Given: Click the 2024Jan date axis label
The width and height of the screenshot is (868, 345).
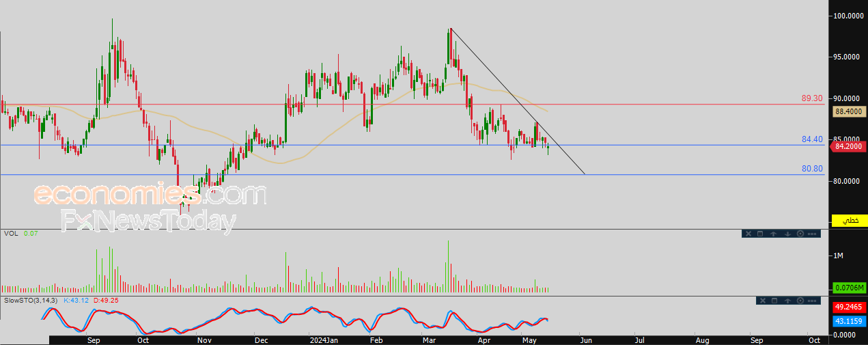Looking at the screenshot, I should click(323, 339).
